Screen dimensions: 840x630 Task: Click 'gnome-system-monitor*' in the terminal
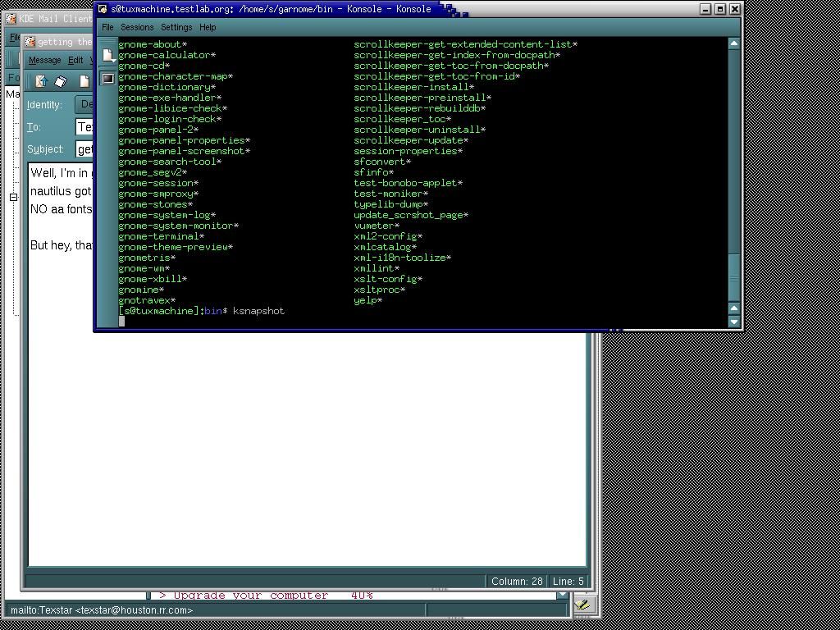point(178,226)
